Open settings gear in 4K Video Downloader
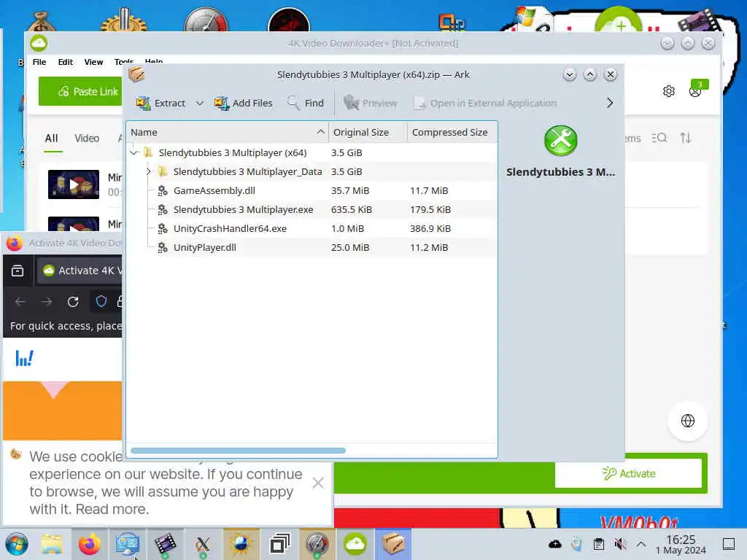The width and height of the screenshot is (747, 560). [x=669, y=91]
